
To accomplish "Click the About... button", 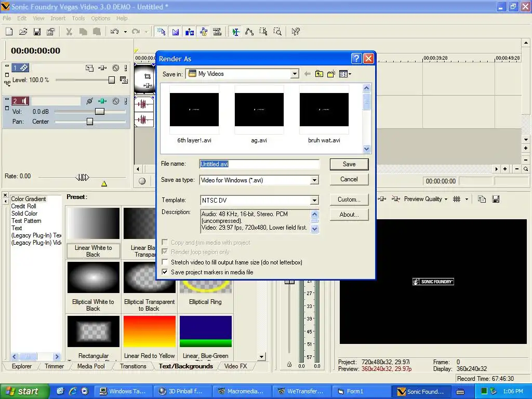I will tap(349, 215).
